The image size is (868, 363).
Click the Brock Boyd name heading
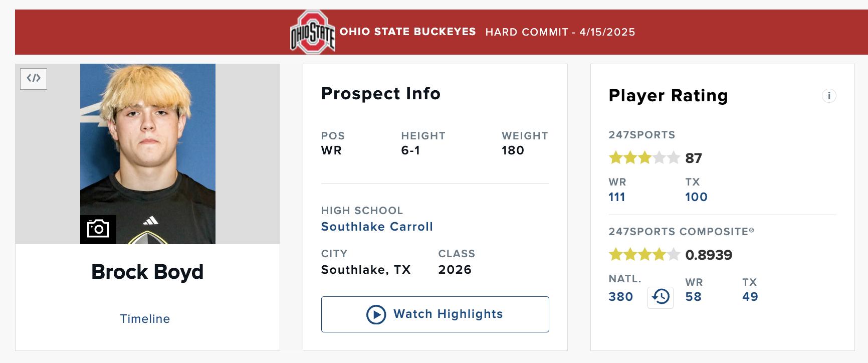147,272
